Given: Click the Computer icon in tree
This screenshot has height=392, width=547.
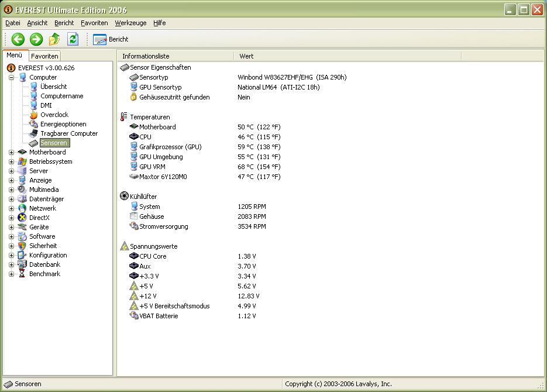Looking at the screenshot, I should [x=22, y=77].
